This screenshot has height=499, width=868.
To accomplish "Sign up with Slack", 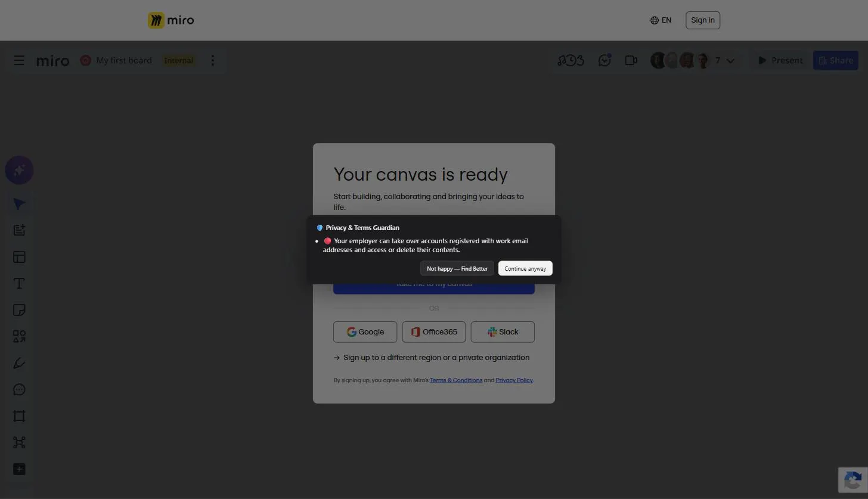I will (503, 332).
